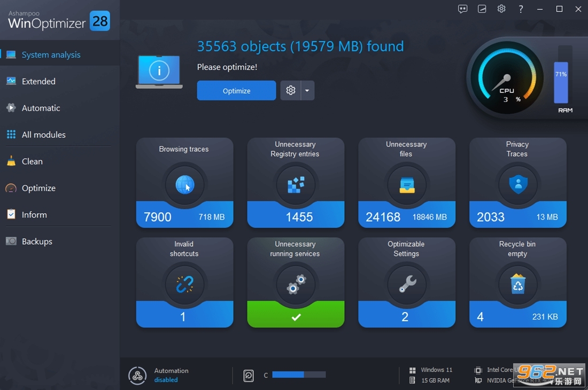Click the 15 GB RAM memory icon

[413, 380]
